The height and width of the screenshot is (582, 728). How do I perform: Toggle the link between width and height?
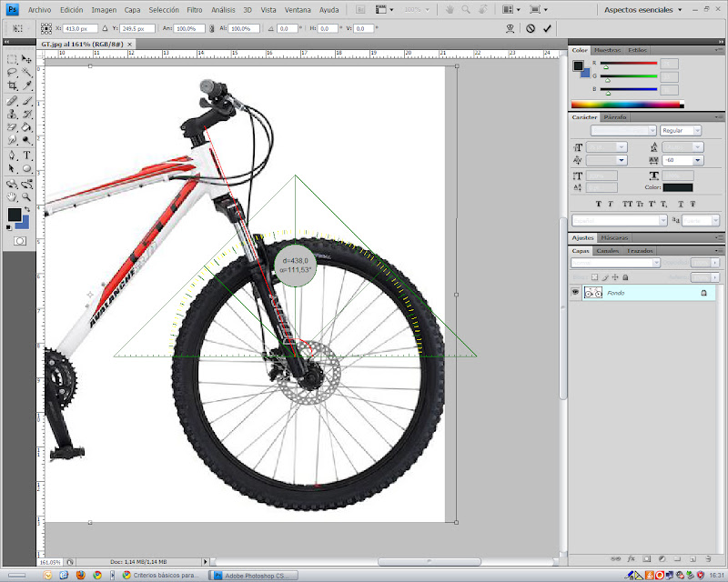coord(209,28)
